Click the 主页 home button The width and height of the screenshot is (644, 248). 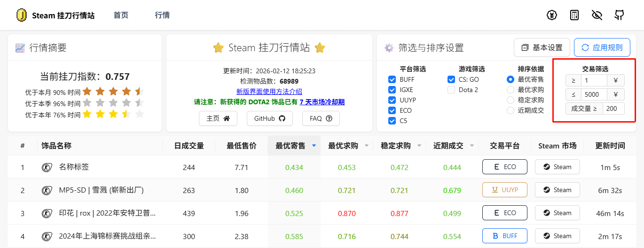click(218, 118)
